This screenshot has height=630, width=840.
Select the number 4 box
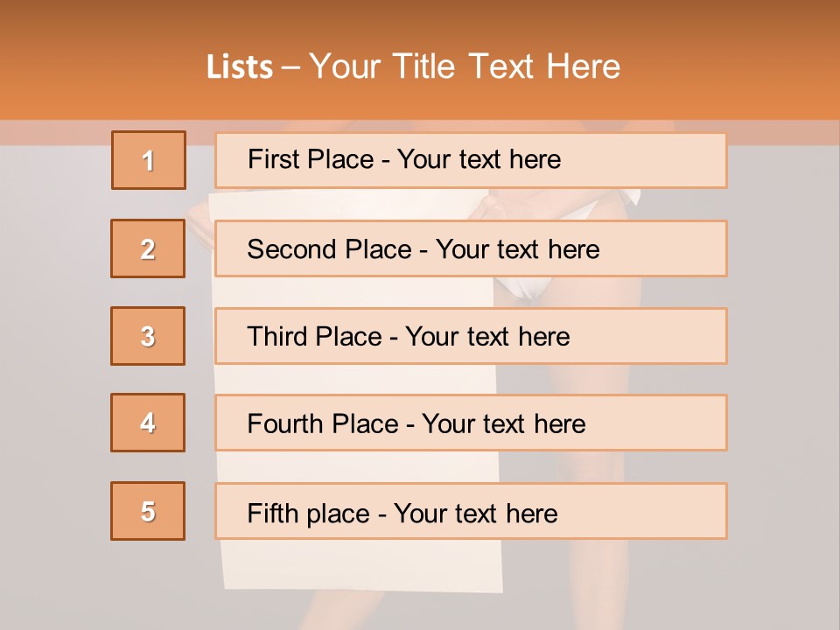point(148,423)
